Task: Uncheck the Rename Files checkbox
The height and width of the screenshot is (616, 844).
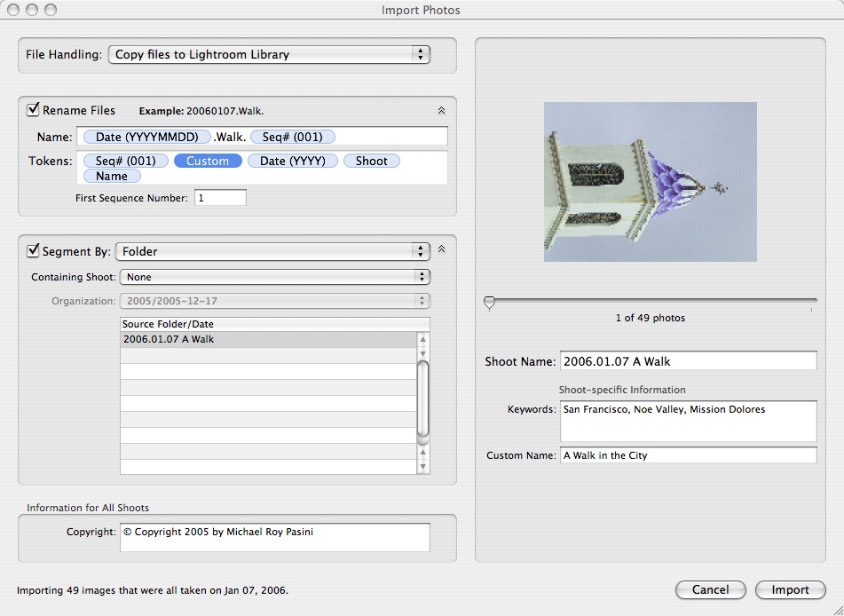Action: pyautogui.click(x=33, y=110)
